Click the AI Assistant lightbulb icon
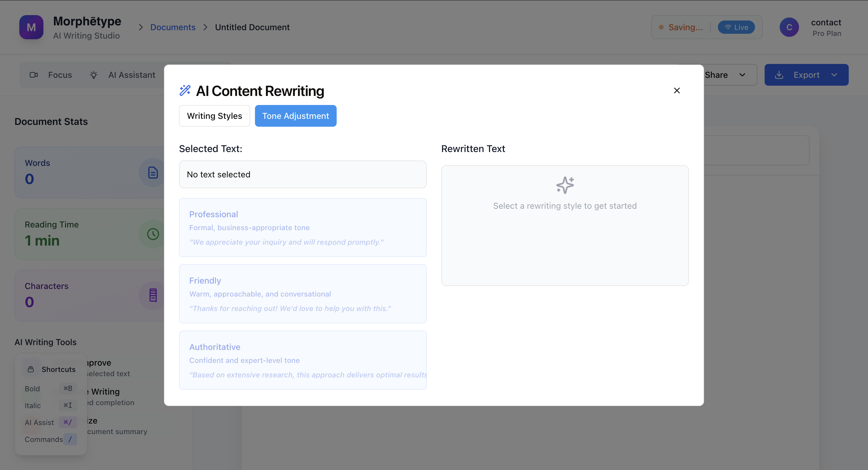 tap(94, 75)
